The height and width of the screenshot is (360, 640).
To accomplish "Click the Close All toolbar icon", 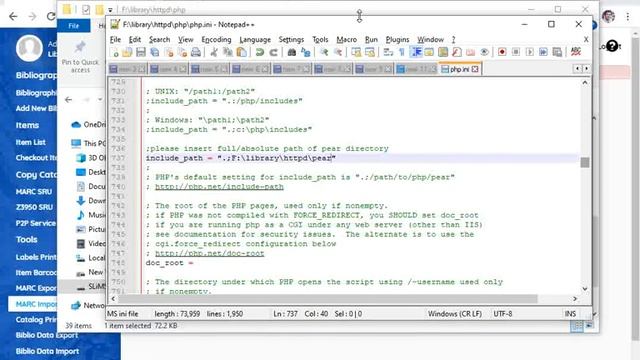I will [182, 52].
